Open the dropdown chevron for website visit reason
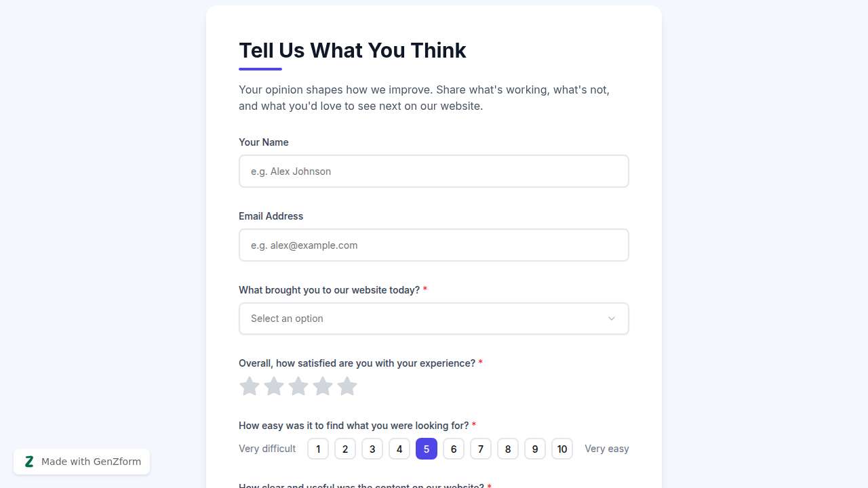 coord(611,318)
